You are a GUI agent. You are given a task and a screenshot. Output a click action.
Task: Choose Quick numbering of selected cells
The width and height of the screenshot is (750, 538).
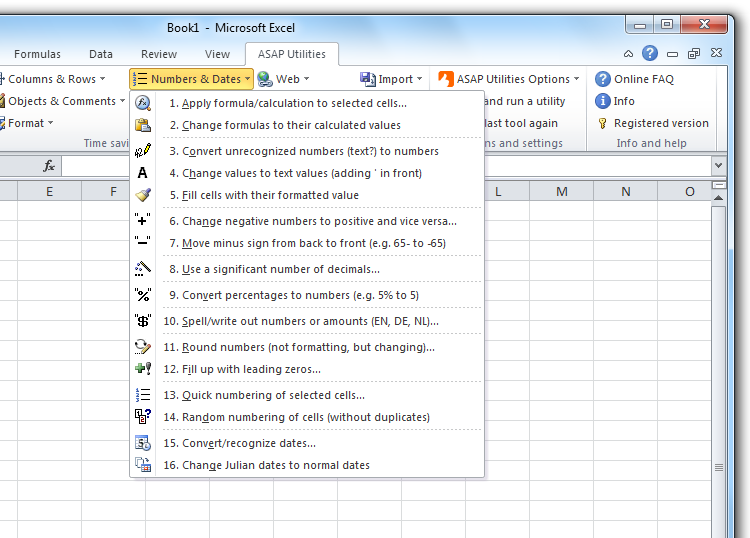coord(307,395)
